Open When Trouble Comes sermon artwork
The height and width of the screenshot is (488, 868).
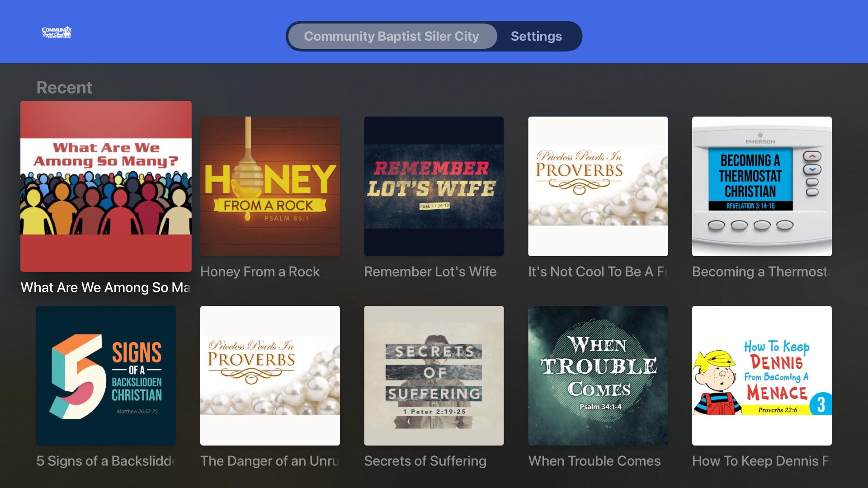(598, 375)
